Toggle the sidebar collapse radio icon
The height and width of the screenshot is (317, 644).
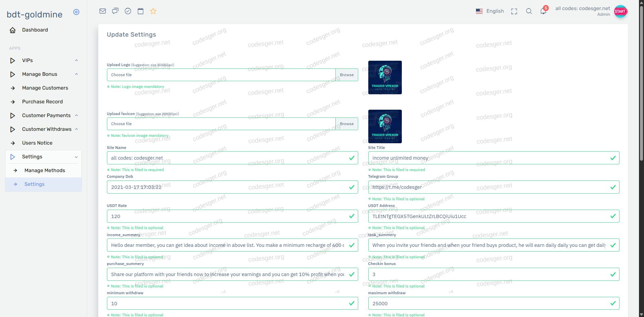click(x=76, y=12)
